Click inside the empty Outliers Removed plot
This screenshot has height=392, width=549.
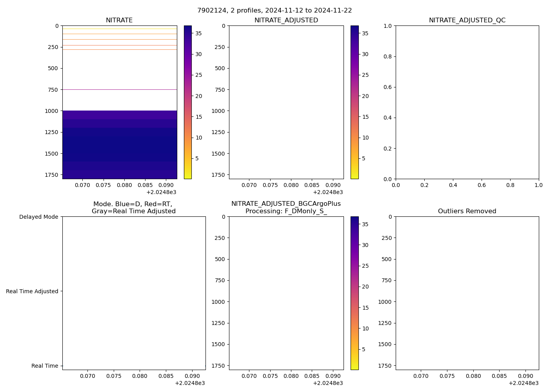tap(467, 293)
